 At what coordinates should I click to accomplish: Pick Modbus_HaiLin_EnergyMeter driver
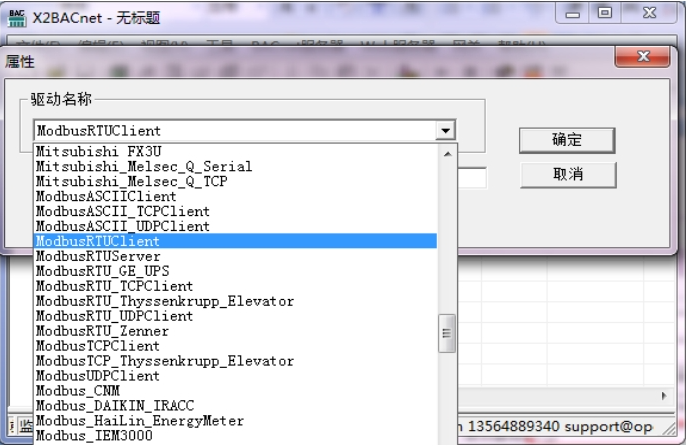[236, 420]
